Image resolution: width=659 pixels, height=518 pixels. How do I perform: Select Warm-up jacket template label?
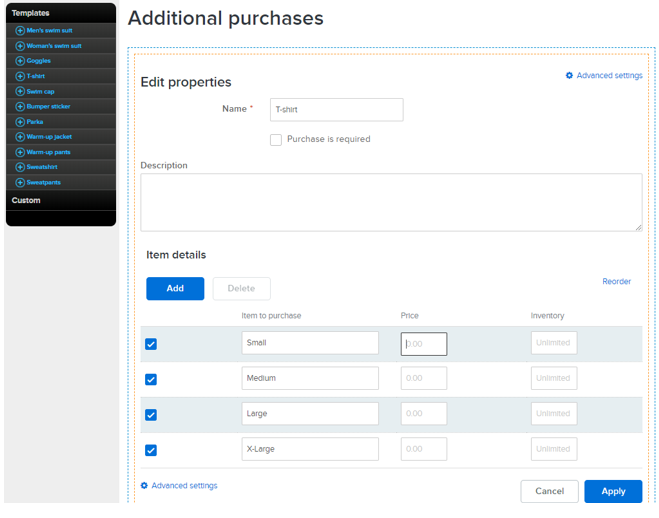click(49, 137)
